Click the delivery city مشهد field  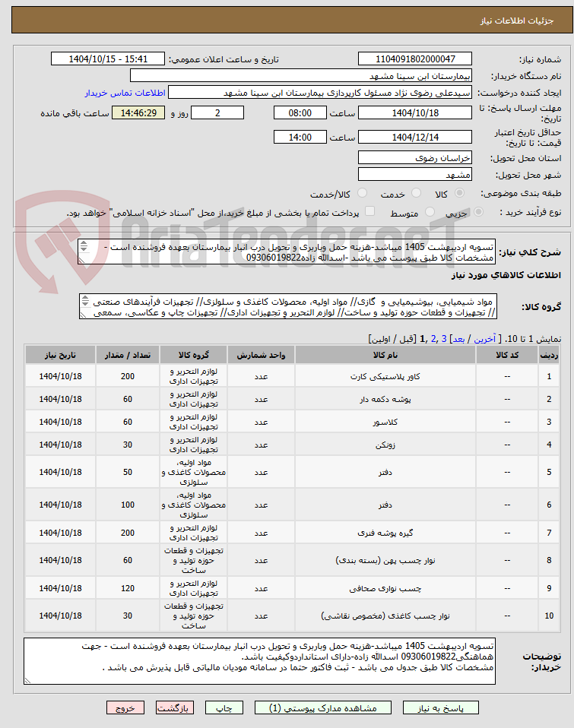click(415, 175)
